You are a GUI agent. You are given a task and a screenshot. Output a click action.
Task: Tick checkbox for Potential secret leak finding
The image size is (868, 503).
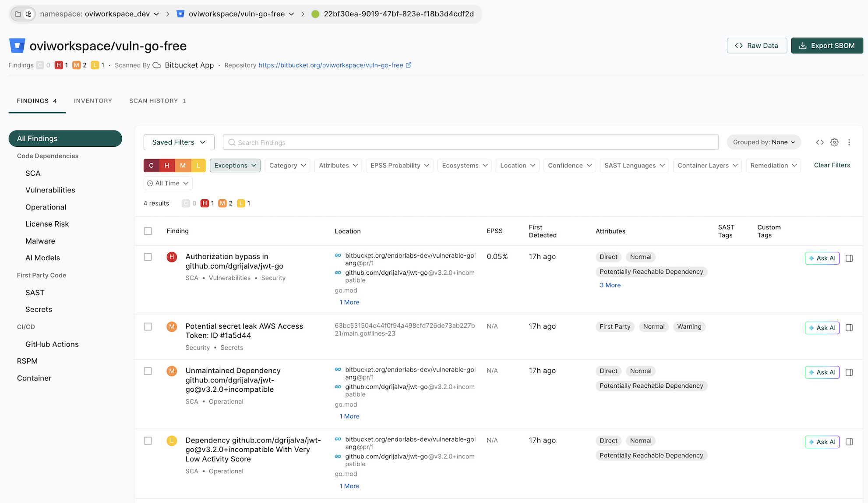point(148,327)
